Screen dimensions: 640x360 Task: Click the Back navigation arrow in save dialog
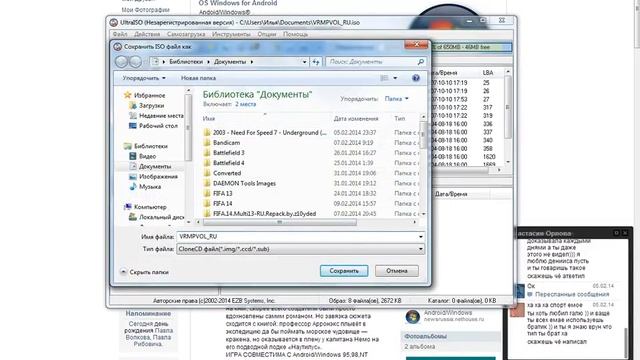click(x=122, y=62)
